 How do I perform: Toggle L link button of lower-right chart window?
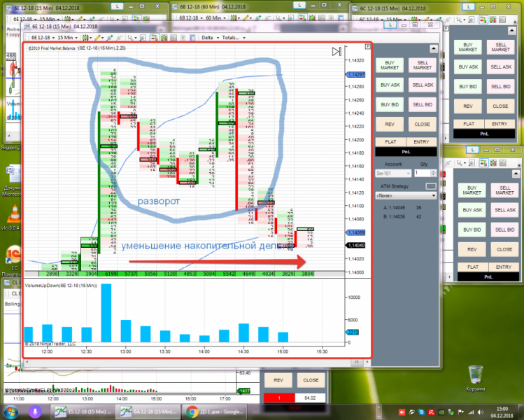pyautogui.click(x=472, y=150)
